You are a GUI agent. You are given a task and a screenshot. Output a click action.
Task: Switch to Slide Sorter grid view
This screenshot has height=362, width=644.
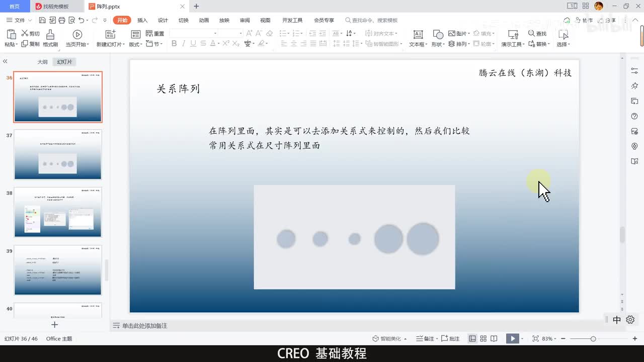[483, 338]
